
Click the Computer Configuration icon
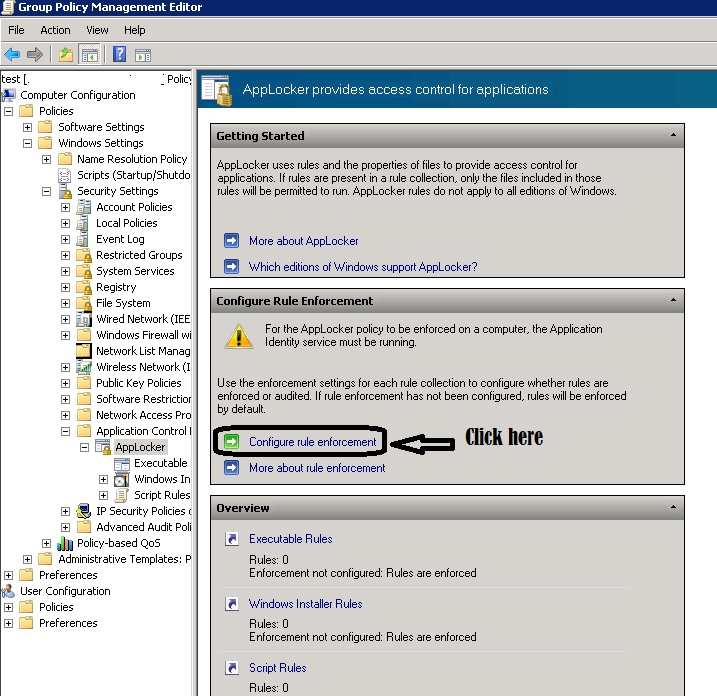(9, 95)
